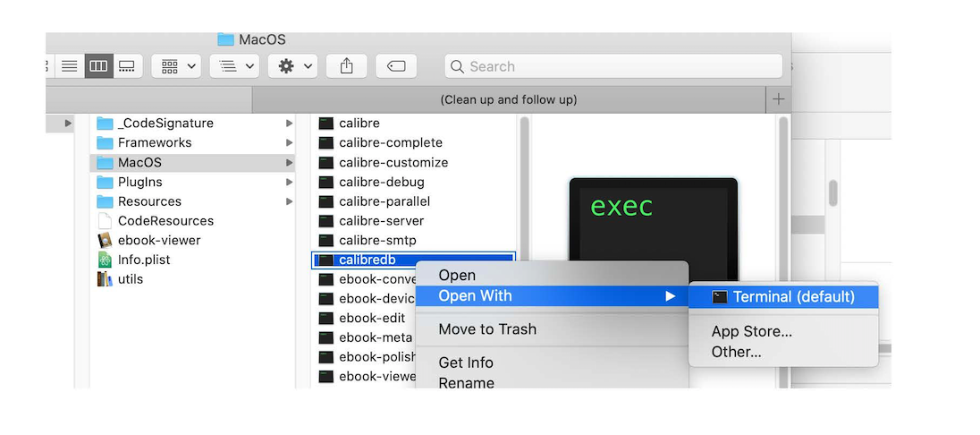Choose Get Info in context menu

pos(552,363)
